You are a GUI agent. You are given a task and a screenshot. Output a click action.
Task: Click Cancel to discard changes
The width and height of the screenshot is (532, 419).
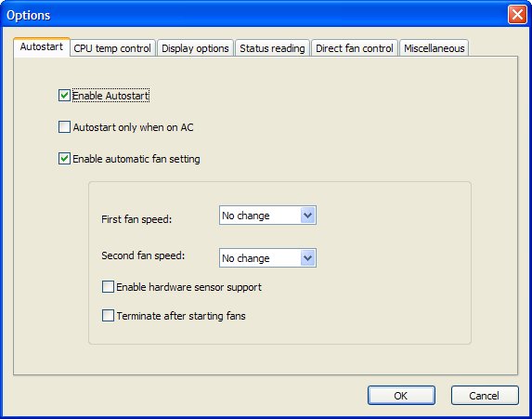click(485, 395)
